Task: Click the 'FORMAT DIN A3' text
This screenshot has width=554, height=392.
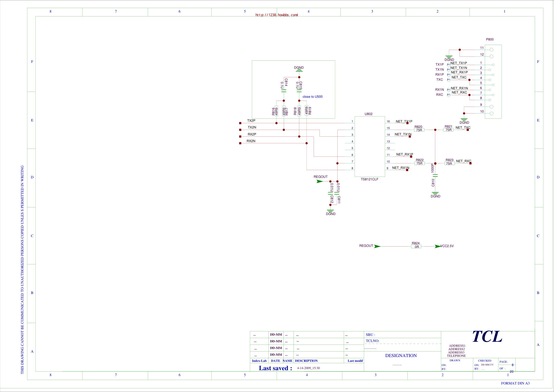Action: (515, 383)
